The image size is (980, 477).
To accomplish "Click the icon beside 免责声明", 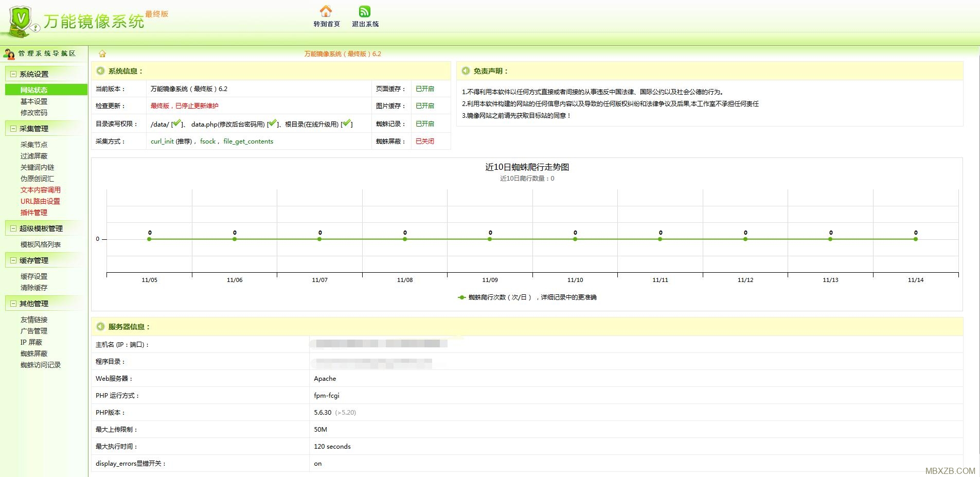I will pyautogui.click(x=466, y=71).
